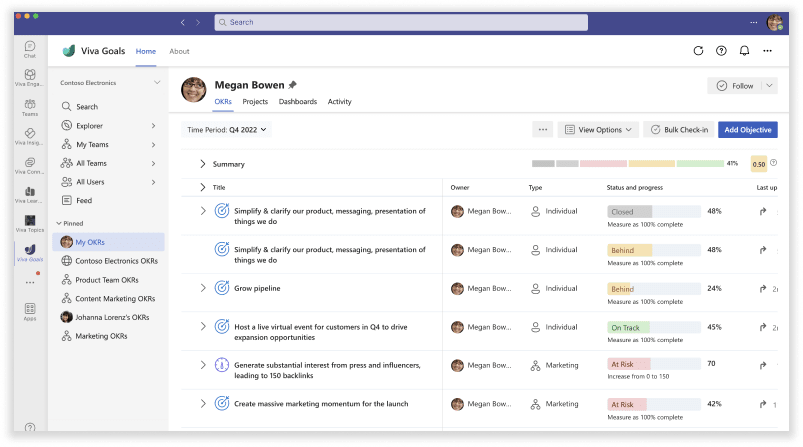Open Viva Engage app icon
Viewport: 803px width, 447px height.
[30, 77]
